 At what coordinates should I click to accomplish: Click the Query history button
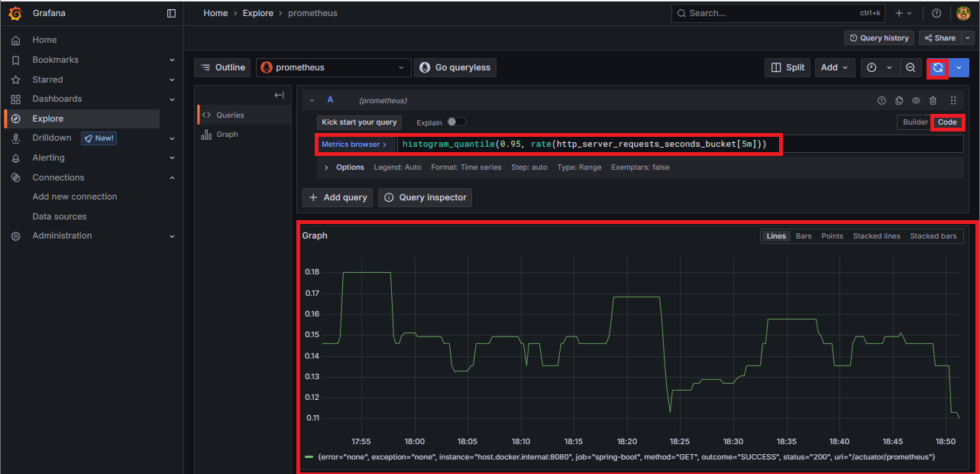878,37
